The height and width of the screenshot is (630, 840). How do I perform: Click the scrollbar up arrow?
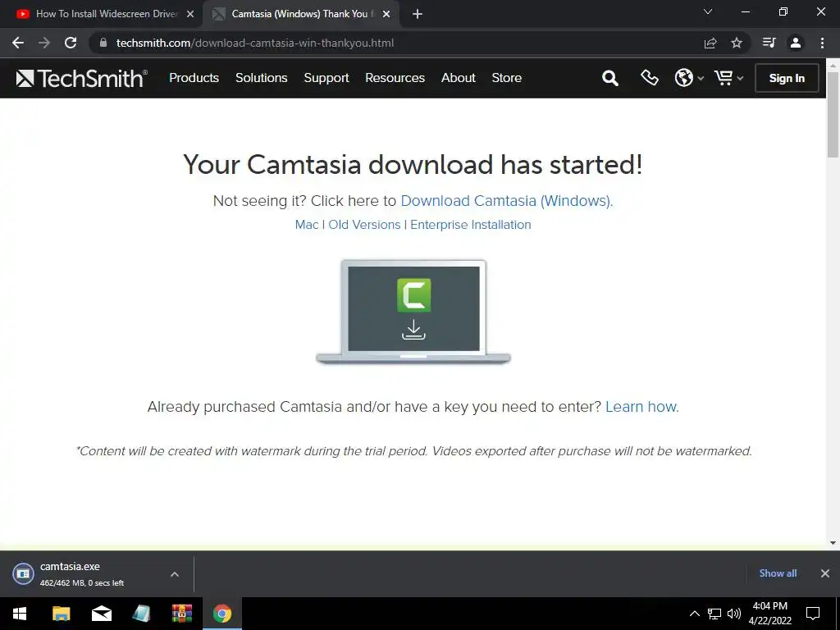tap(833, 65)
